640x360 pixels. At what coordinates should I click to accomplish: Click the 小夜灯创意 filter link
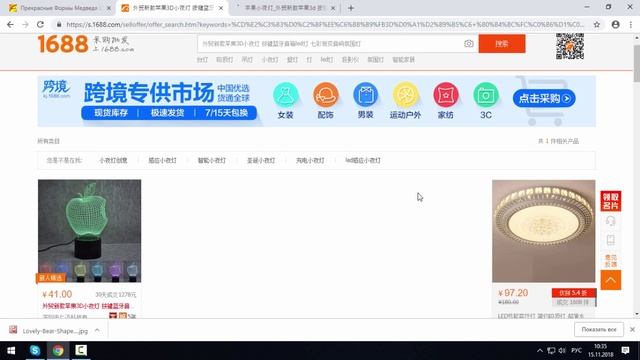click(113, 160)
